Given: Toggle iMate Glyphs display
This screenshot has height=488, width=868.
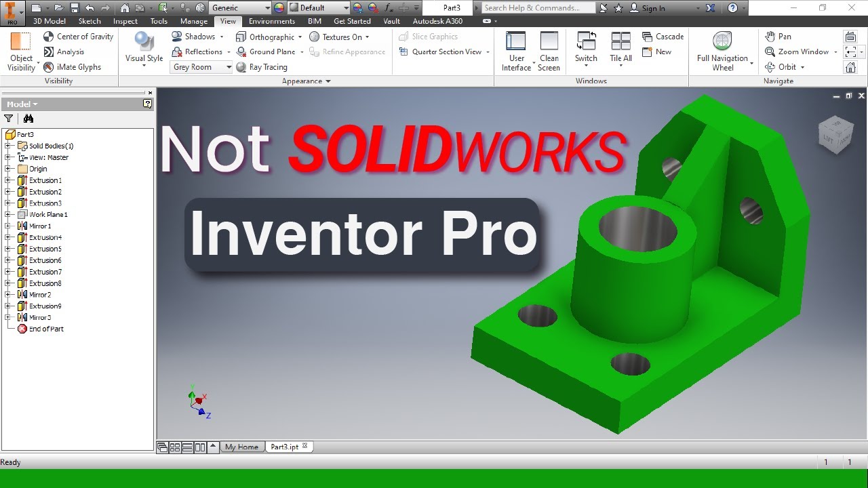Looking at the screenshot, I should (x=72, y=67).
